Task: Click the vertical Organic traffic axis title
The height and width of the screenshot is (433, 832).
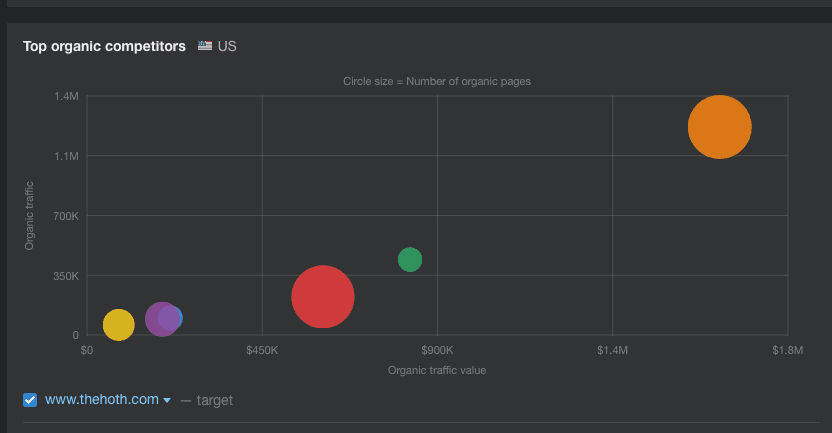Action: (29, 215)
